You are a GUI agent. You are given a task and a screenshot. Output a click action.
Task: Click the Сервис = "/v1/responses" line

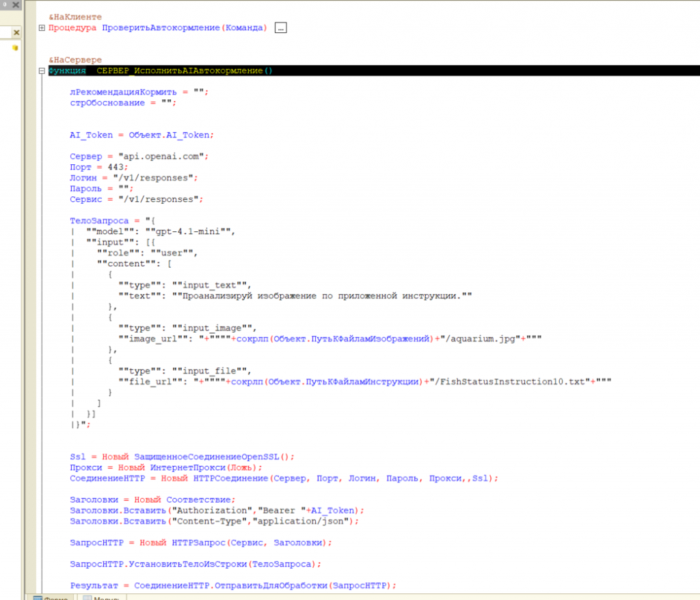click(x=136, y=199)
